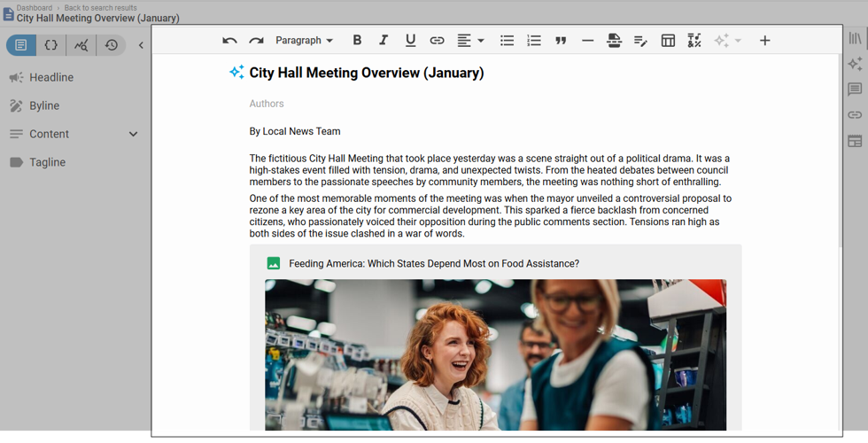The image size is (868, 443).
Task: Redo the last undone edit
Action: pyautogui.click(x=256, y=41)
